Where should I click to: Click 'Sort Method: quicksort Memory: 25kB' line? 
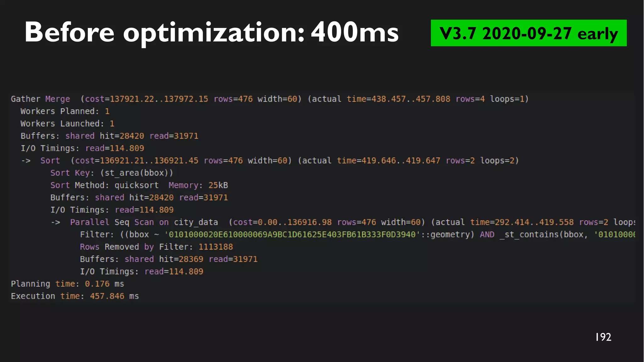click(x=139, y=185)
